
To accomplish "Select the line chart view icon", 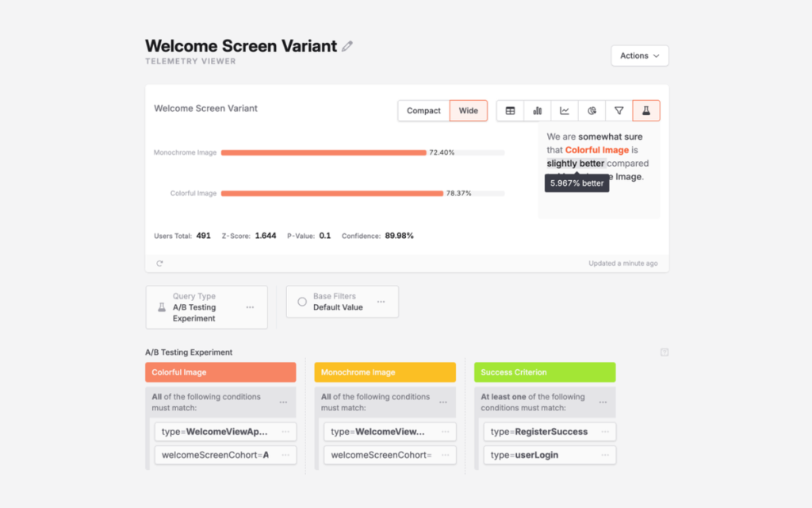I will pos(565,110).
